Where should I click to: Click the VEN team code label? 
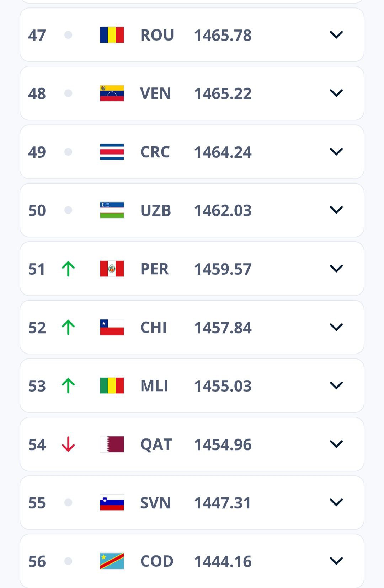[x=155, y=93]
